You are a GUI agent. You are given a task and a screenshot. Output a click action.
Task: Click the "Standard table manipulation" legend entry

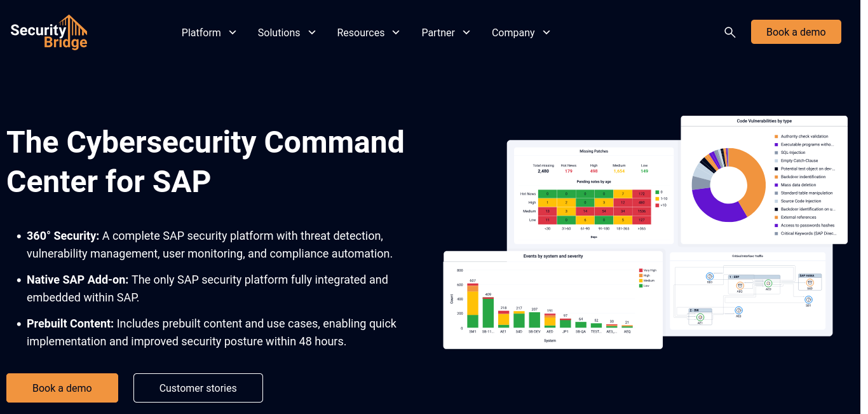803,193
